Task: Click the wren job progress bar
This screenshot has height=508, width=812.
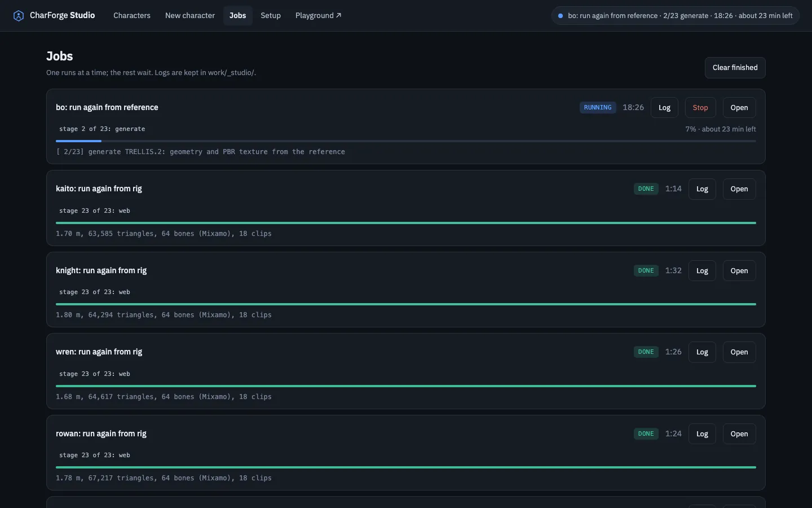Action: click(x=406, y=386)
